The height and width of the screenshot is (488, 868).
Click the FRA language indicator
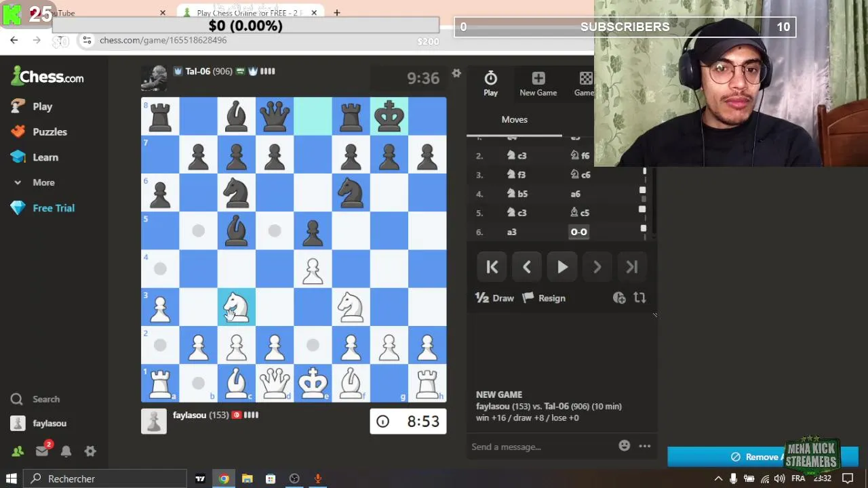pos(798,479)
